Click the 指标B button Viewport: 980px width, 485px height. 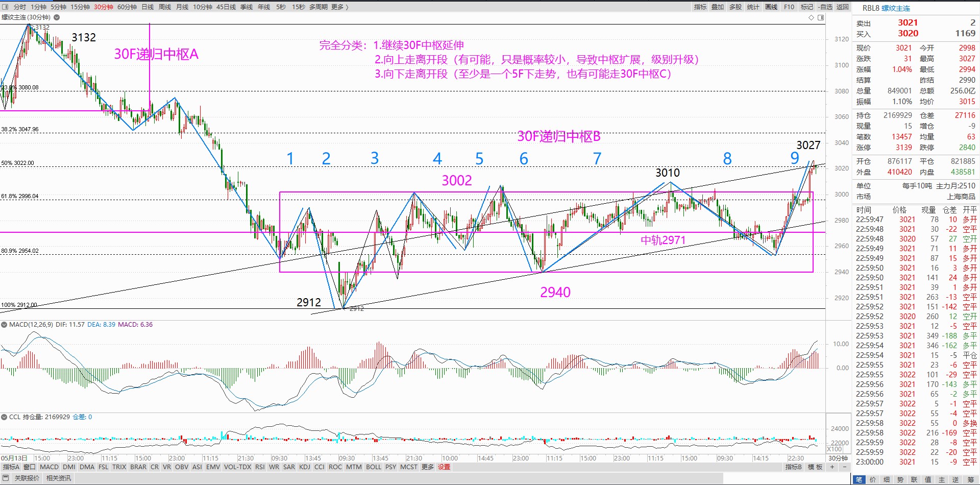click(x=793, y=467)
